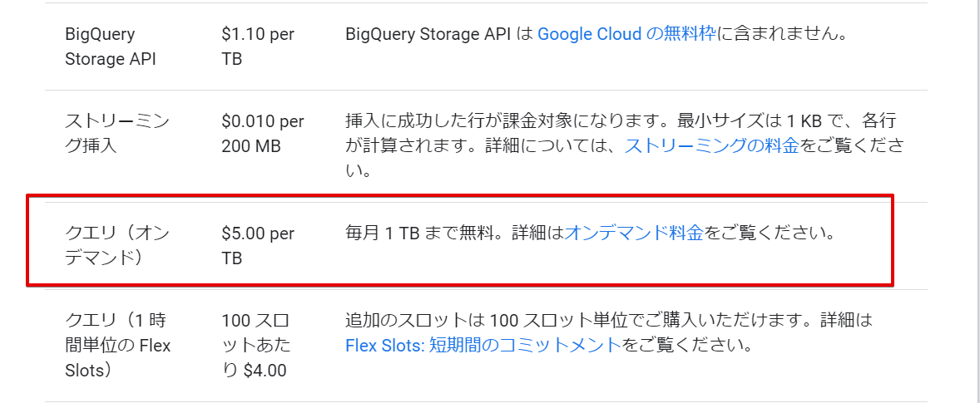The image size is (980, 403).
Task: Click the "BigQuery Storage API" row label
Action: pyautogui.click(x=110, y=47)
